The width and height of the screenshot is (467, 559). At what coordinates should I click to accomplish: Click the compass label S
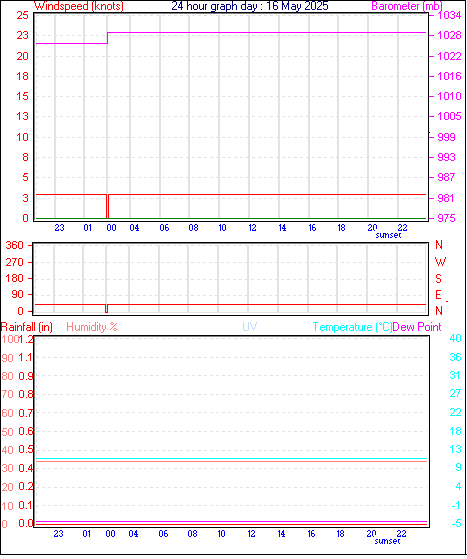[x=438, y=278]
